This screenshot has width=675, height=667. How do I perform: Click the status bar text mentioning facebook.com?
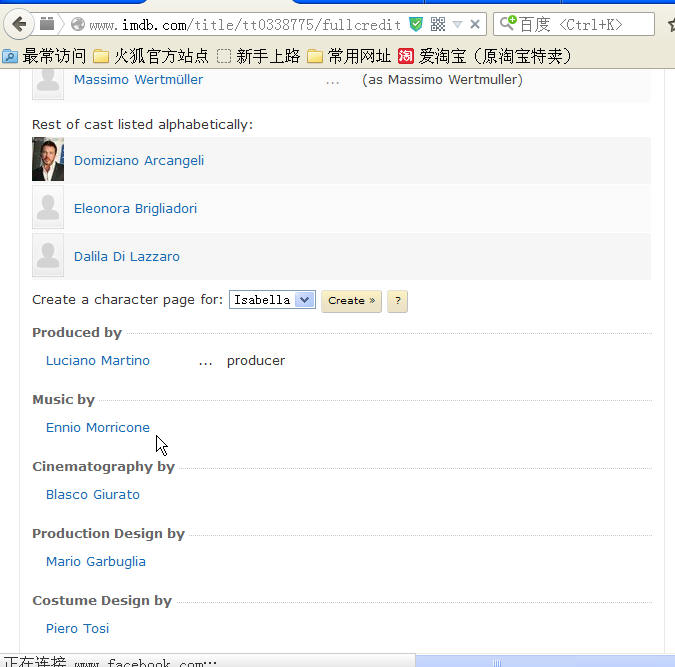click(x=110, y=662)
